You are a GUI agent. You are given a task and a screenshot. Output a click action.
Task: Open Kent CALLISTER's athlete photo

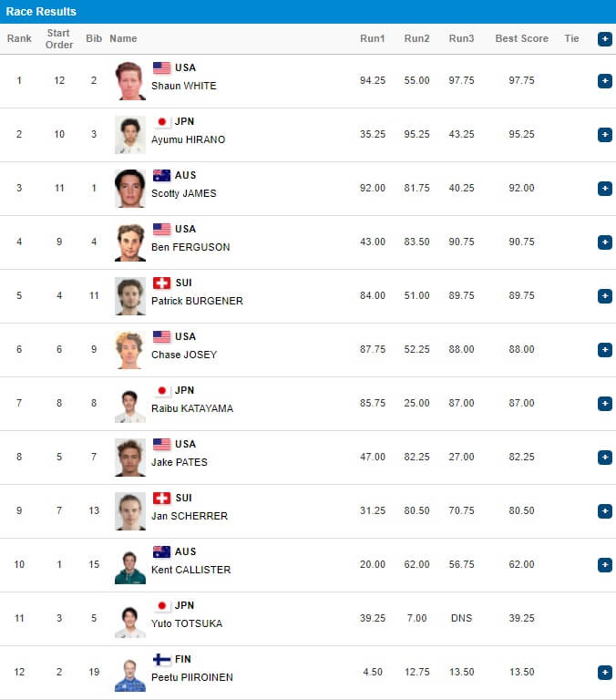point(130,564)
